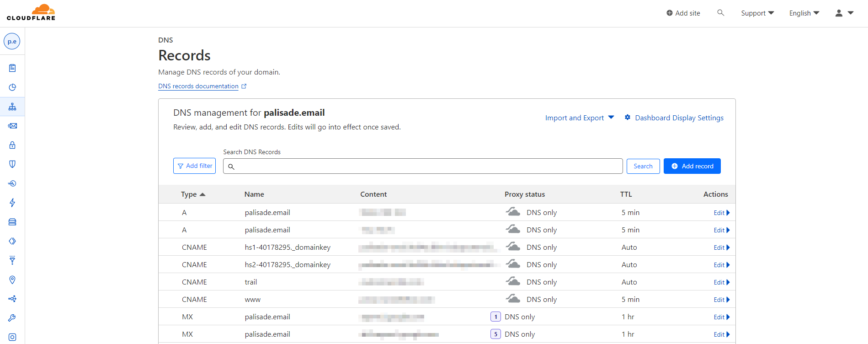Open the Analytics pie chart icon
This screenshot has width=868, height=344.
(12, 87)
